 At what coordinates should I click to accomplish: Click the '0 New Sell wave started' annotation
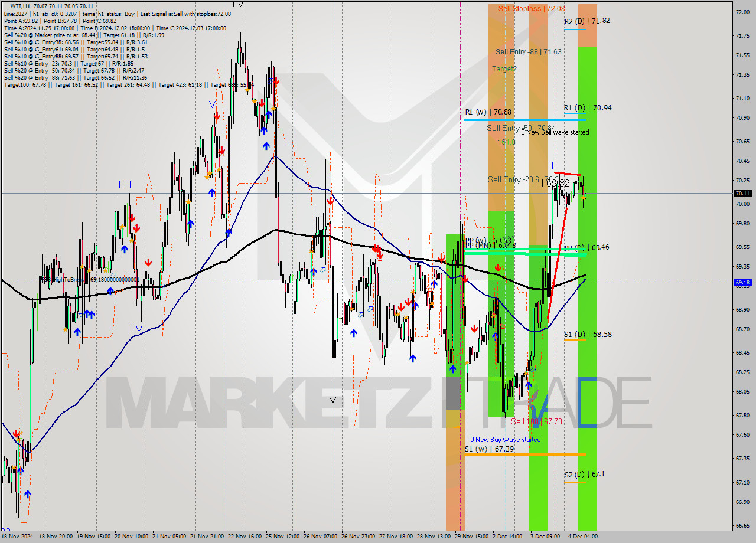555,132
